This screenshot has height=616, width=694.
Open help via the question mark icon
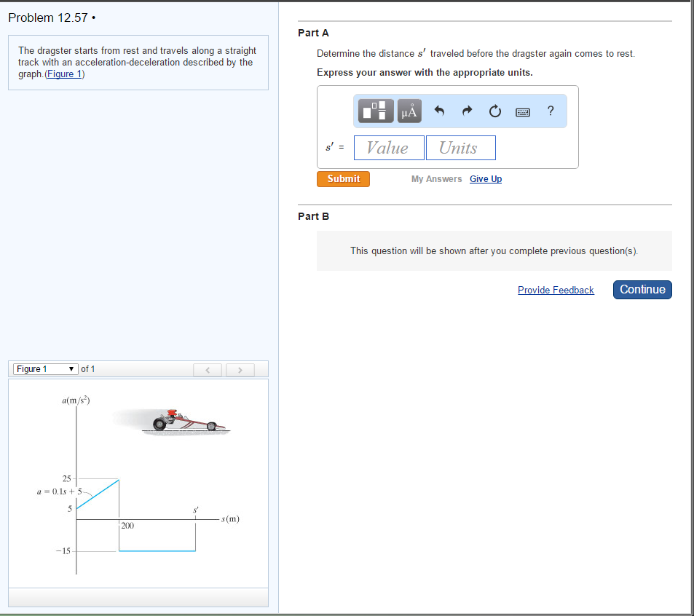pos(550,111)
